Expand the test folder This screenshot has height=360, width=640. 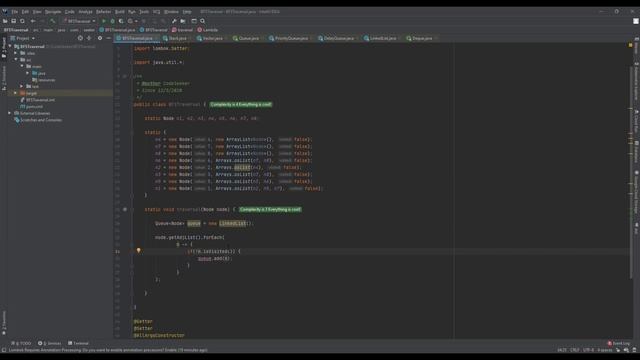(x=22, y=87)
